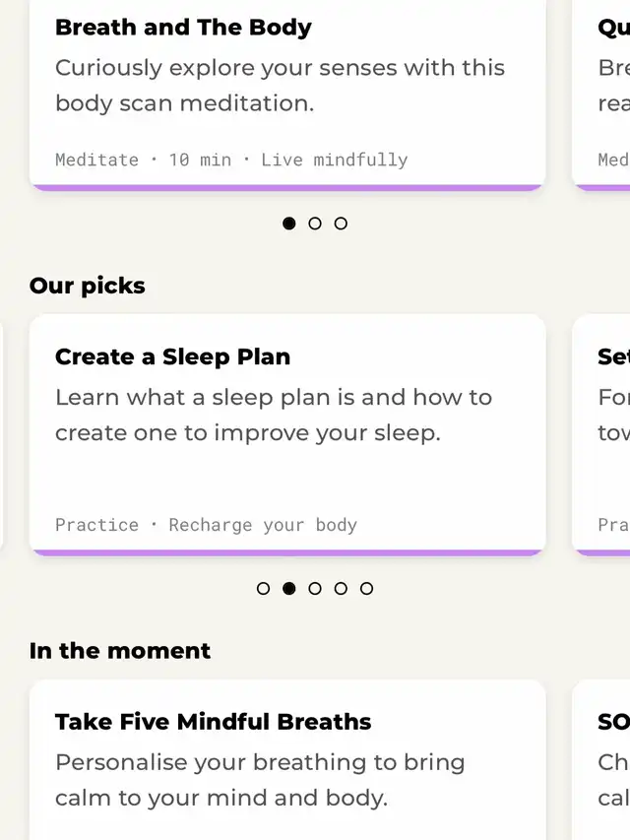Select the fourth Our picks carousel dot
The height and width of the screenshot is (840, 630).
click(x=341, y=589)
